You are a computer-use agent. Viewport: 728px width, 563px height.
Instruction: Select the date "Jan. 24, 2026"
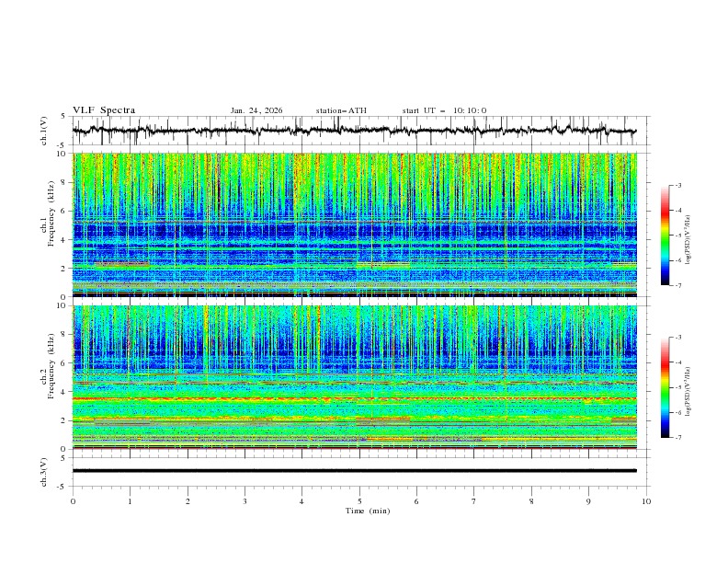pyautogui.click(x=256, y=110)
